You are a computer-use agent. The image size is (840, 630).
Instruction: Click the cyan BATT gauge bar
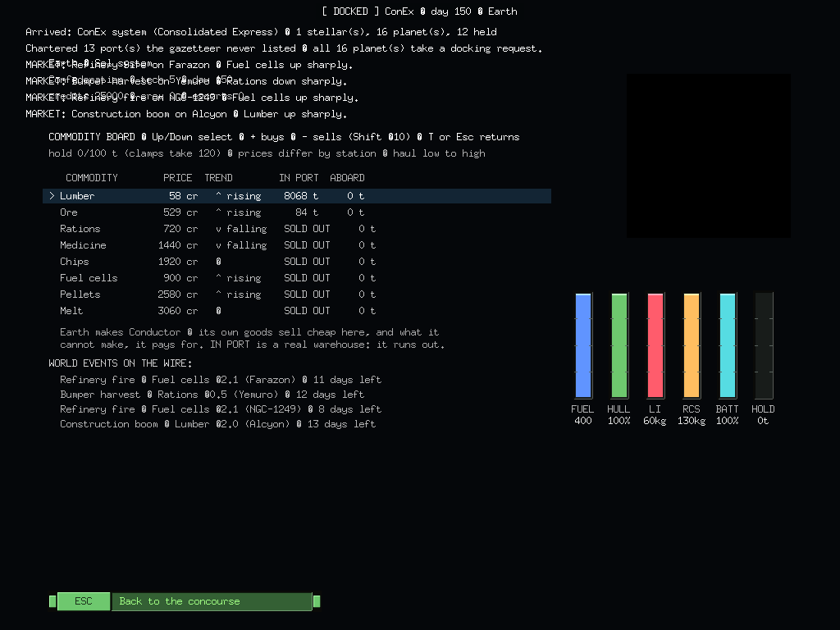728,345
